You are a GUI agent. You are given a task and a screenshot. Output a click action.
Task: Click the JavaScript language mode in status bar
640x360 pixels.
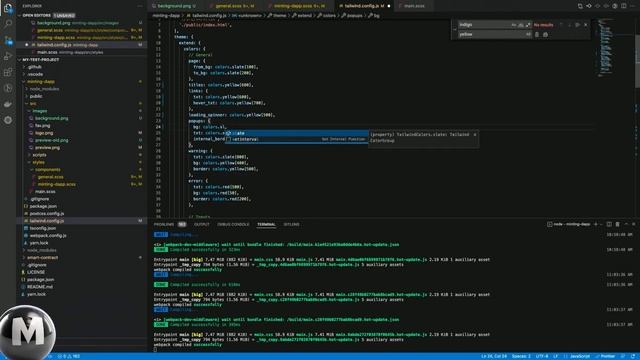coord(580,356)
